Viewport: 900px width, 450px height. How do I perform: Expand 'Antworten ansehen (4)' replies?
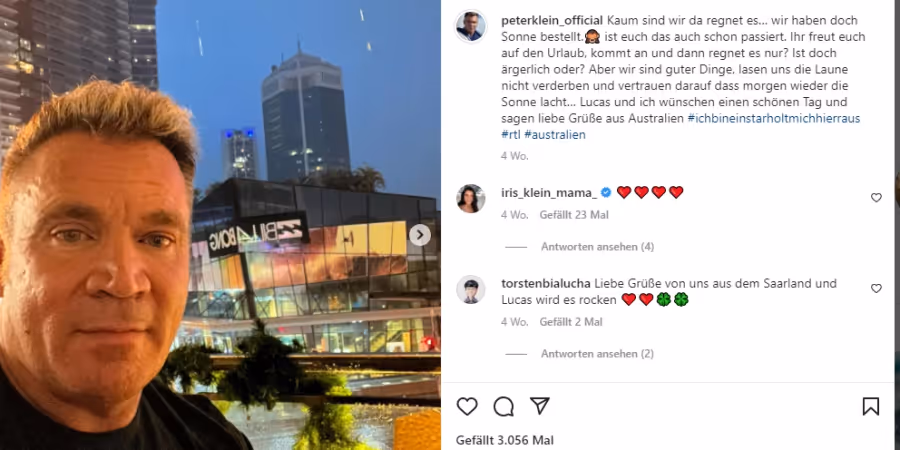pos(597,247)
